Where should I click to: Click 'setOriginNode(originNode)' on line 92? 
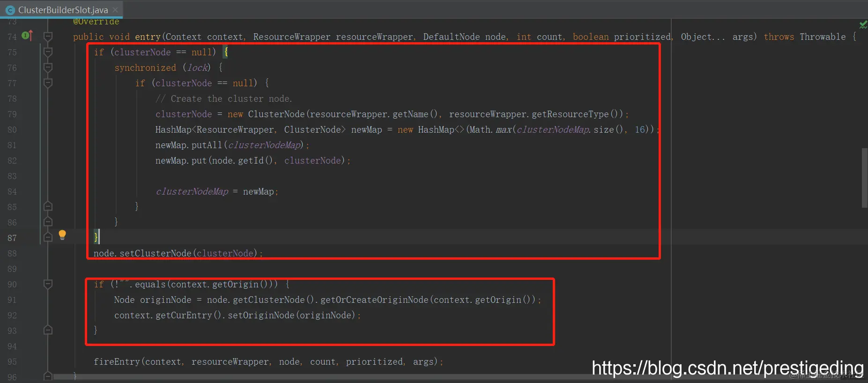(x=291, y=315)
